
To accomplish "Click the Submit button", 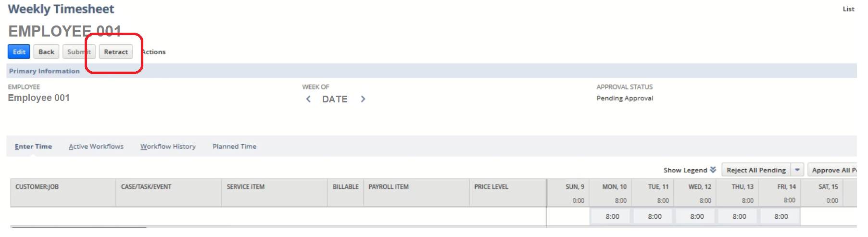I will point(79,51).
